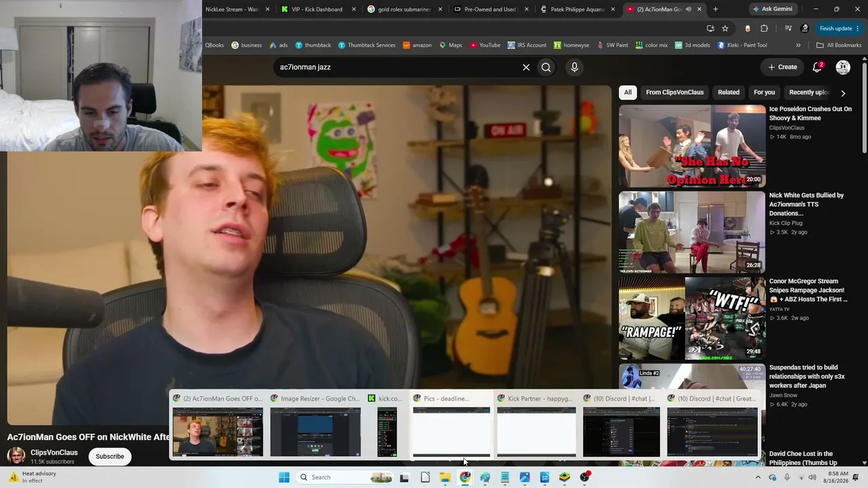This screenshot has height=488, width=868.
Task: Subscribe to the ClipsVonClaus channel
Action: click(x=110, y=456)
